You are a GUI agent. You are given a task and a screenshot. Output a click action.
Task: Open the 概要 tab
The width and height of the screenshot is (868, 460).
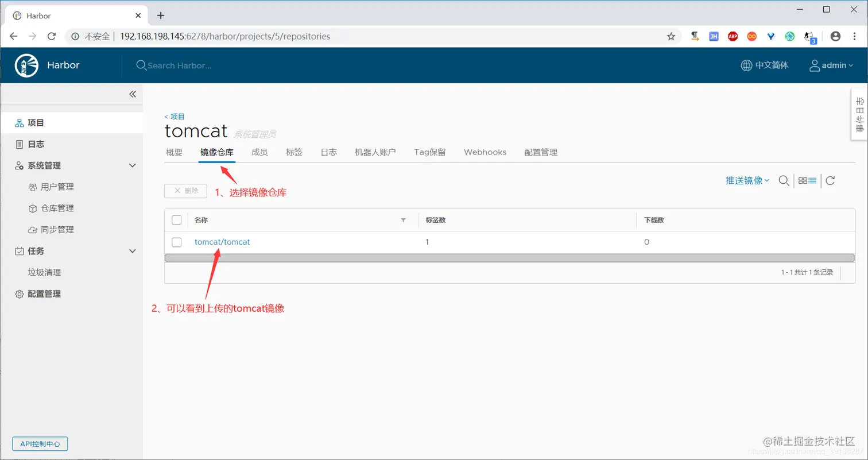(x=174, y=152)
